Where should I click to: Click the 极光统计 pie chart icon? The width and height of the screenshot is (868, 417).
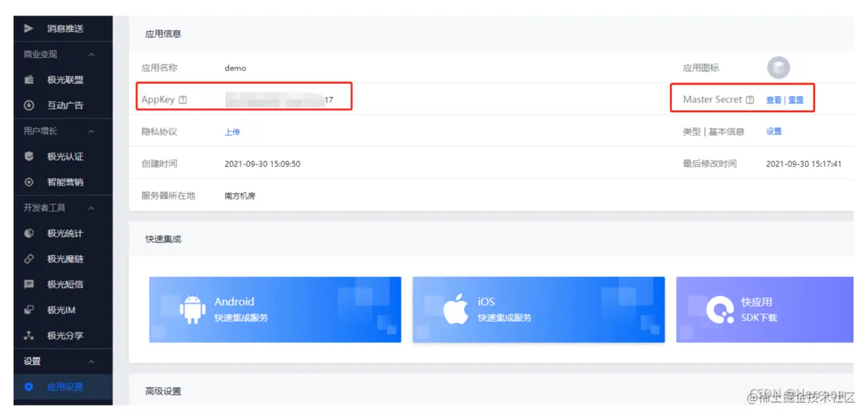(x=28, y=233)
